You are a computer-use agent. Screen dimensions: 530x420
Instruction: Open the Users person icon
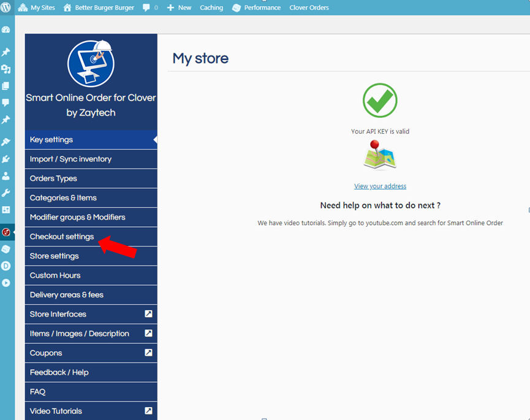[x=6, y=176]
